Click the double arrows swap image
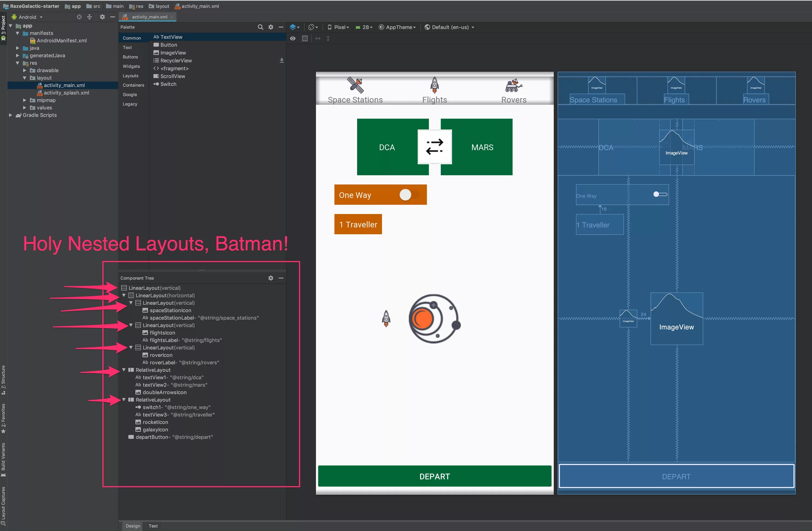Viewport: 812px width, 531px height. coord(435,147)
